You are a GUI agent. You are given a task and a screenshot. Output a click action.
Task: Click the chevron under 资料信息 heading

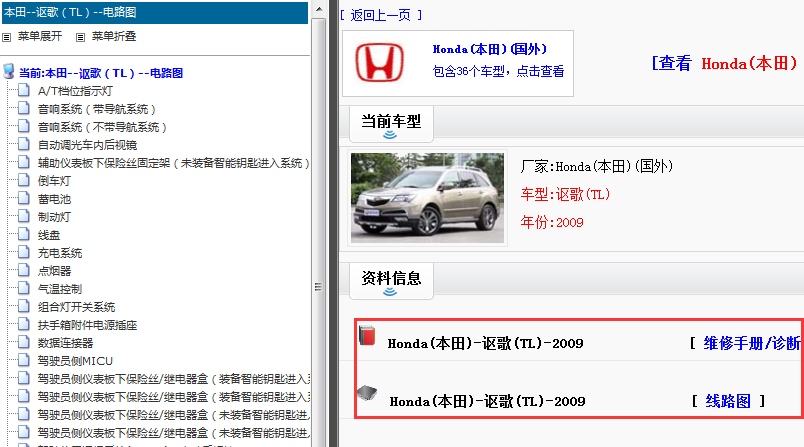pos(390,292)
